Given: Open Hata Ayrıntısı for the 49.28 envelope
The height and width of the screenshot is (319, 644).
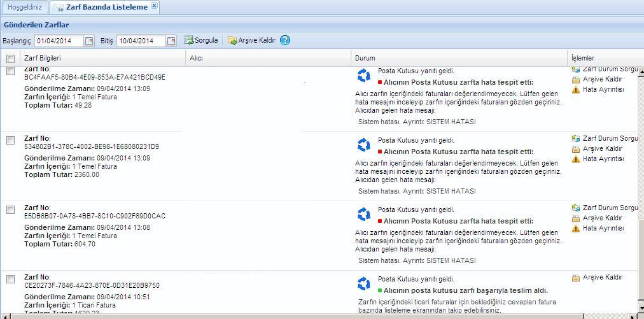Looking at the screenshot, I should click(x=603, y=90).
